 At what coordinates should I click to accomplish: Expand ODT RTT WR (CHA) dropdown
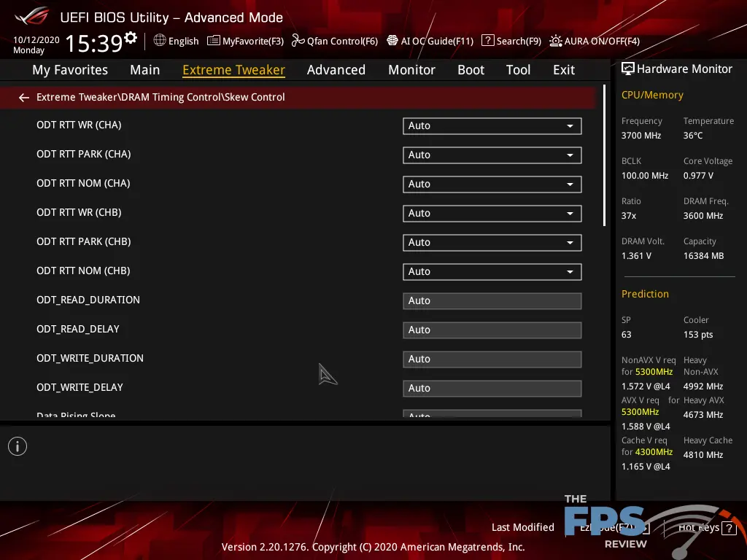pyautogui.click(x=492, y=126)
